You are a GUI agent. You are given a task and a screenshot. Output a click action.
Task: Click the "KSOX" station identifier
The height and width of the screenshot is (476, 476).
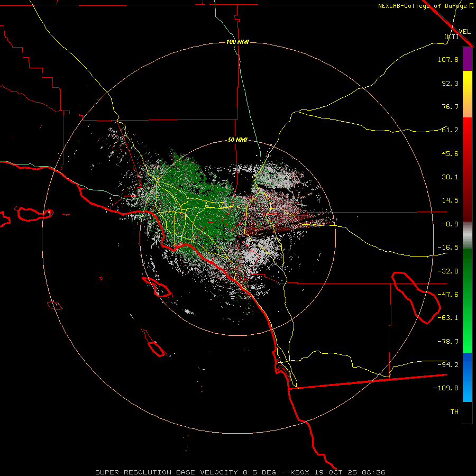tap(300, 472)
